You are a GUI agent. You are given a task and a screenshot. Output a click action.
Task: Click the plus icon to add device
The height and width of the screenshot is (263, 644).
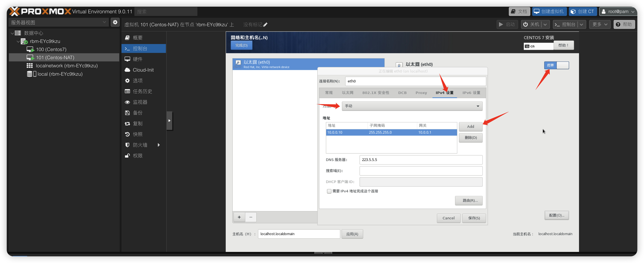[x=239, y=217]
